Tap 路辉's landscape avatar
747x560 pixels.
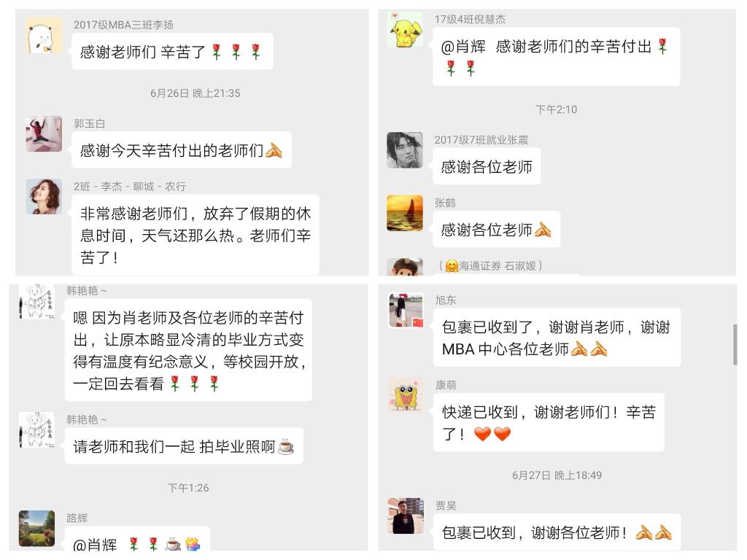click(x=36, y=528)
